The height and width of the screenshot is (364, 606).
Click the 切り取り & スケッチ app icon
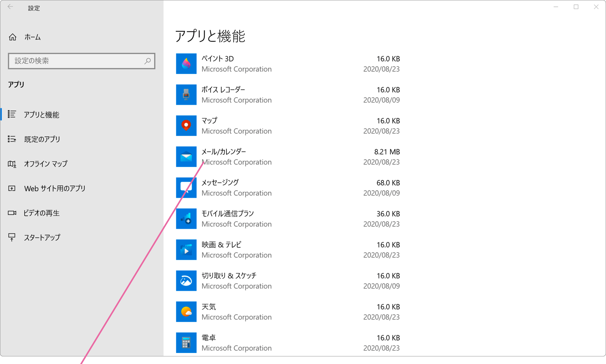pos(186,281)
